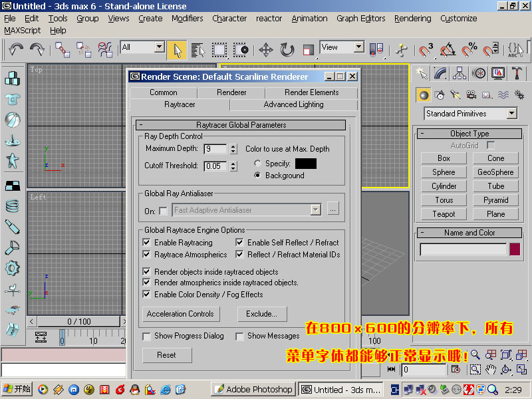The width and height of the screenshot is (532, 399).
Task: Click the time slider showing 0 / 100
Action: (78, 321)
